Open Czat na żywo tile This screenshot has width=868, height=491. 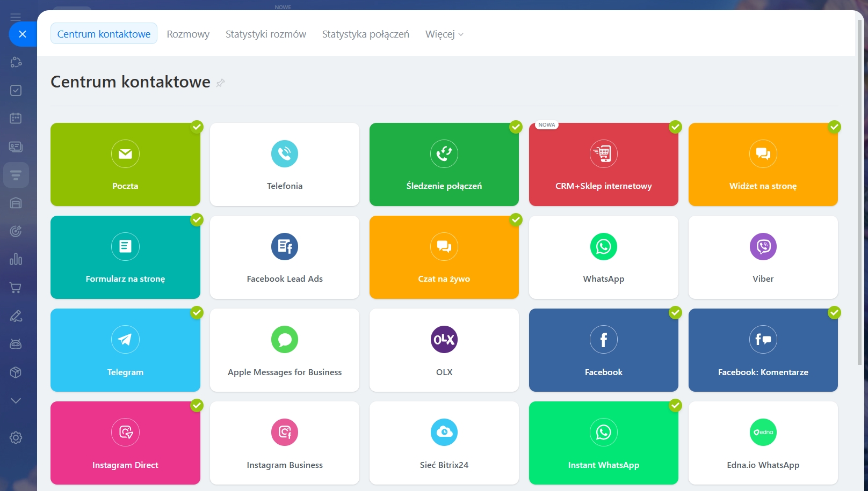tap(444, 257)
